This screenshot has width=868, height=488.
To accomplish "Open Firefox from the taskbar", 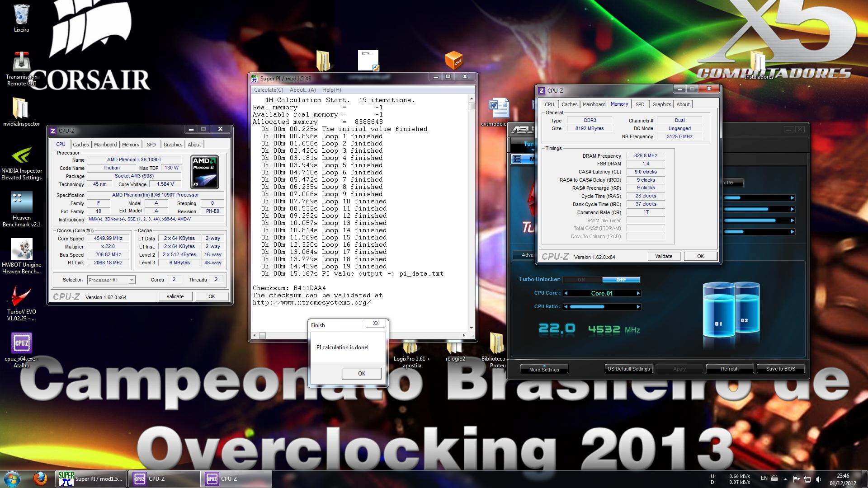I will [x=40, y=479].
